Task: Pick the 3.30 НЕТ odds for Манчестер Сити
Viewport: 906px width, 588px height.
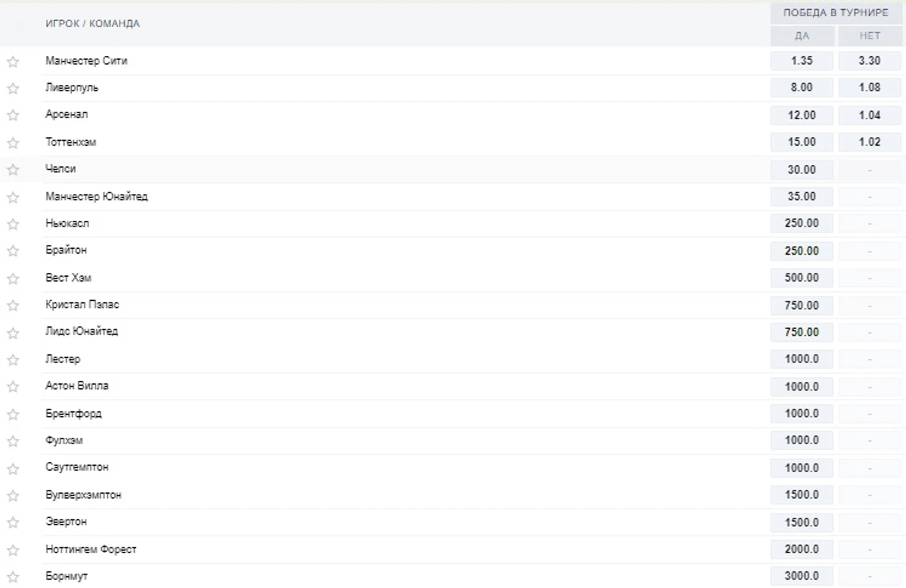Action: tap(869, 61)
